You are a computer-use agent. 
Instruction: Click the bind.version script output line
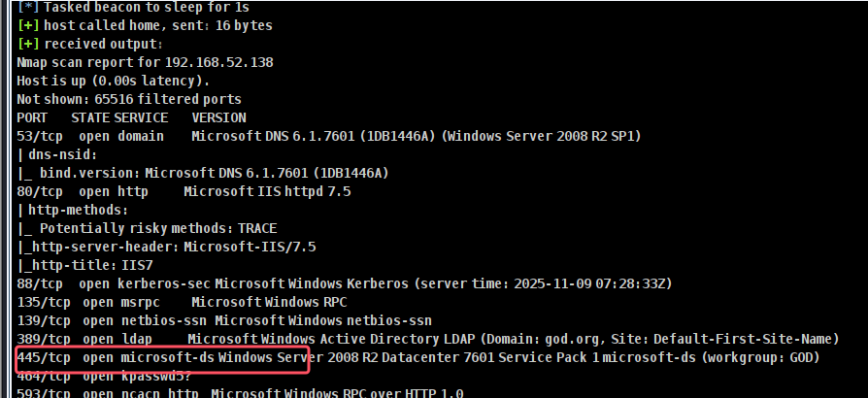tap(214, 173)
